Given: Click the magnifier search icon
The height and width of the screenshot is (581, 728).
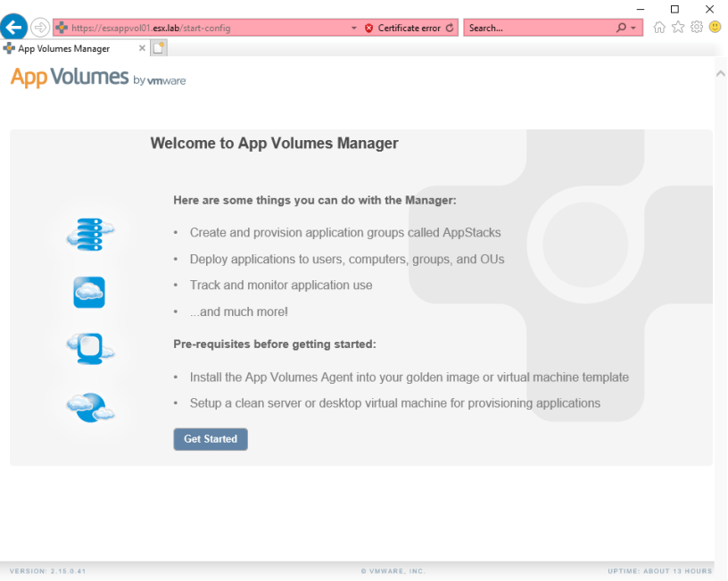Looking at the screenshot, I should pos(621,28).
